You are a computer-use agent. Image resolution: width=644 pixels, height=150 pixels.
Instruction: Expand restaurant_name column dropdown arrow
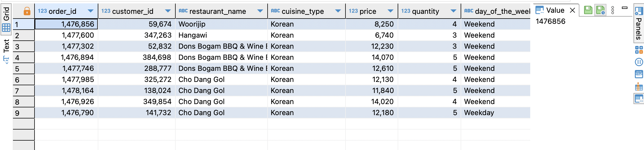click(x=260, y=11)
